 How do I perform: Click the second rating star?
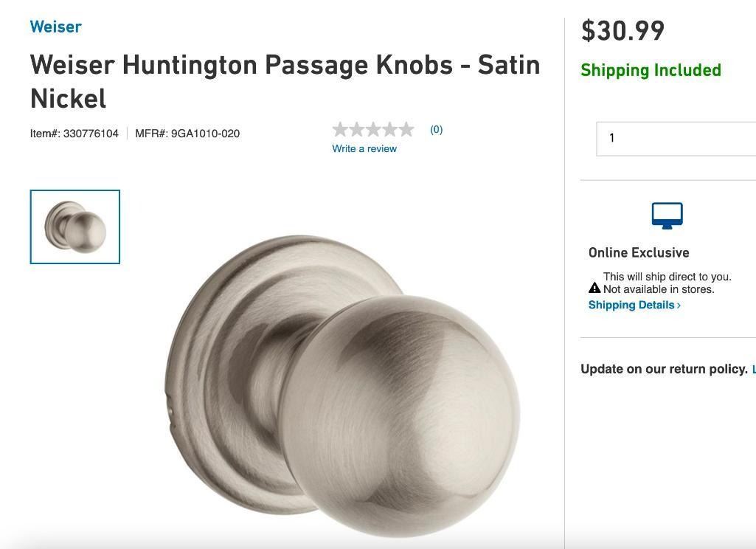pos(357,130)
